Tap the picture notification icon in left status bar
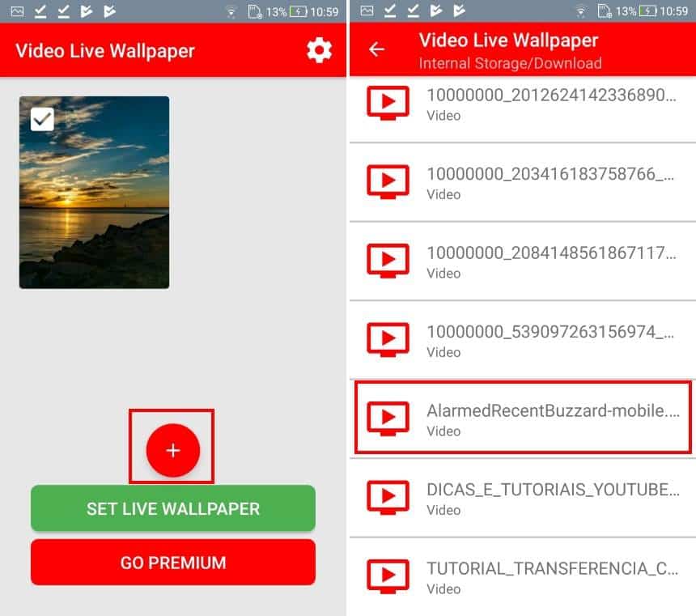 (x=18, y=11)
